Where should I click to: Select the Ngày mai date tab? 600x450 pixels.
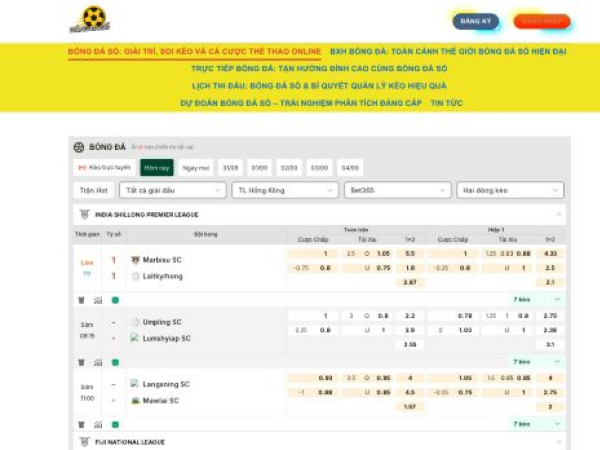pyautogui.click(x=196, y=168)
